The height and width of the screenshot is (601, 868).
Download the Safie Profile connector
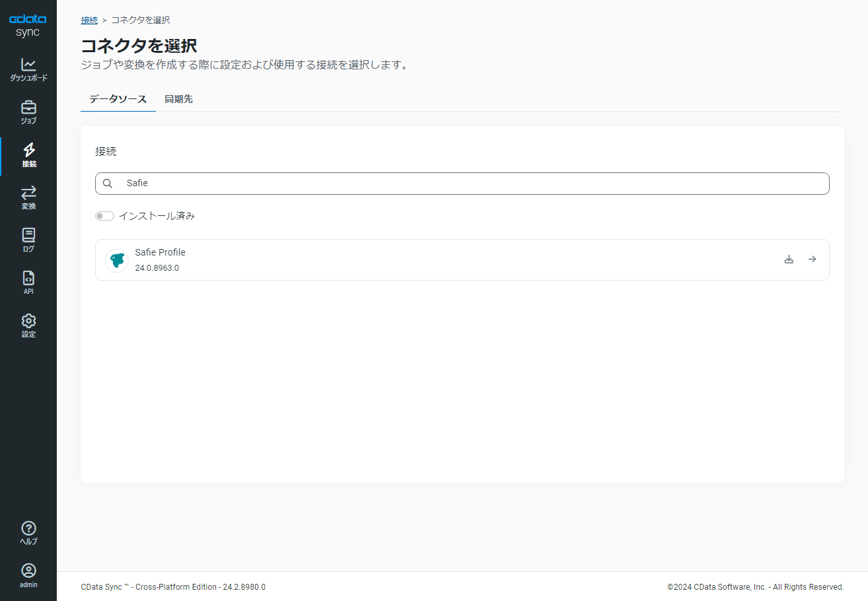(788, 260)
